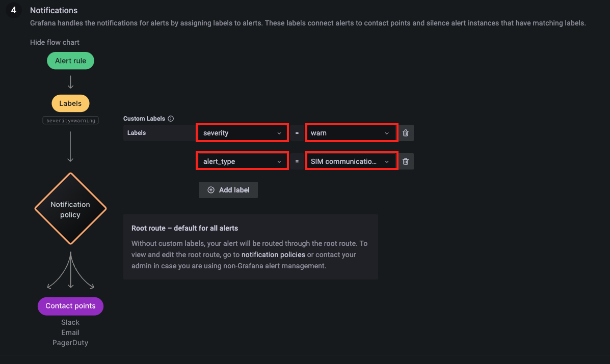
Task: Click the step 4 number badge
Action: pyautogui.click(x=14, y=10)
